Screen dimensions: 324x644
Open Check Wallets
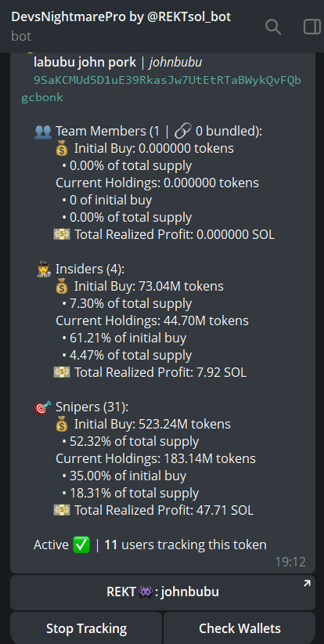pos(239,628)
